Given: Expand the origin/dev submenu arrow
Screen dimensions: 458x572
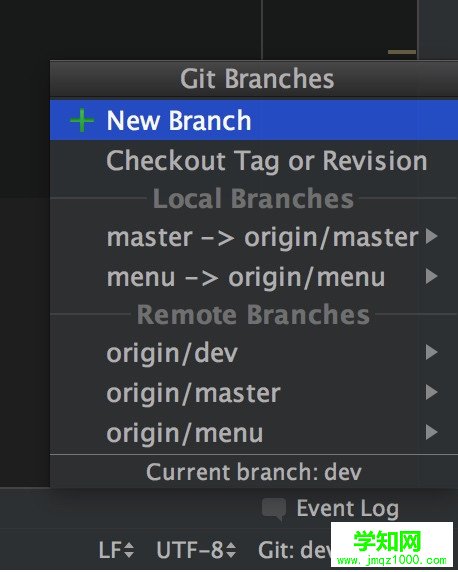Looking at the screenshot, I should 431,352.
